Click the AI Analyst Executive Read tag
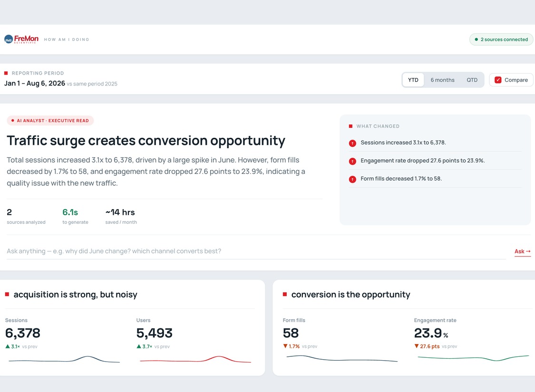The height and width of the screenshot is (392, 535). (x=50, y=121)
